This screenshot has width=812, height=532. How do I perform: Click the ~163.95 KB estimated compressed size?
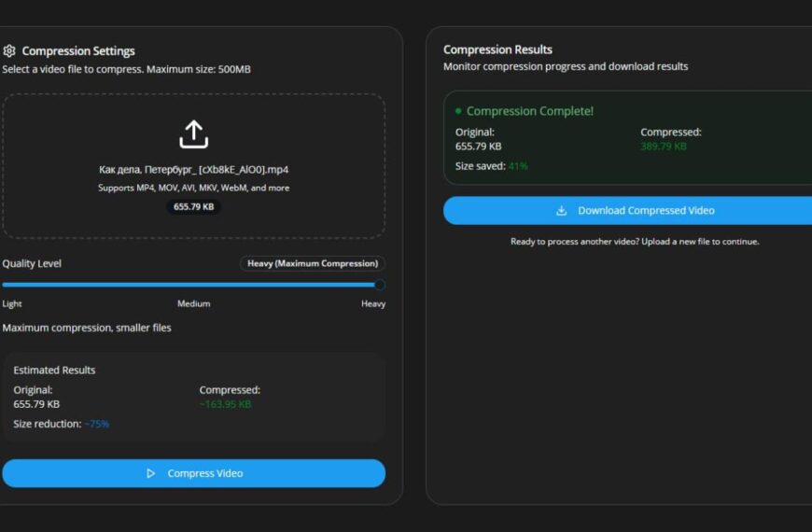(225, 404)
